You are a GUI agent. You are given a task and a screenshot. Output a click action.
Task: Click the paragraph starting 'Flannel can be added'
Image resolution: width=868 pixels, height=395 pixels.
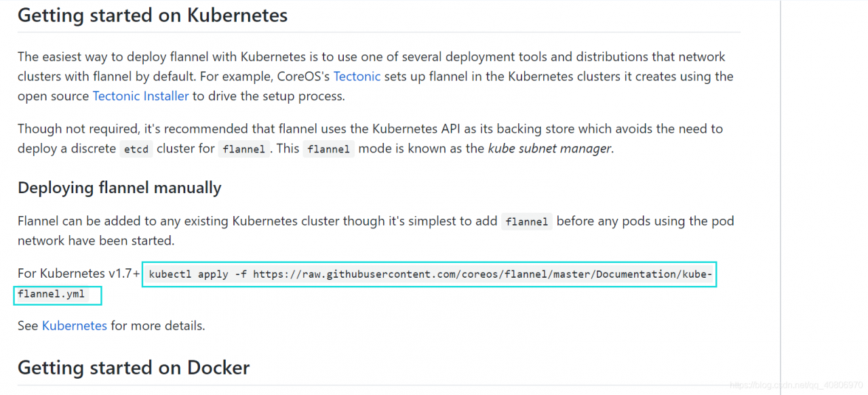coord(376,230)
